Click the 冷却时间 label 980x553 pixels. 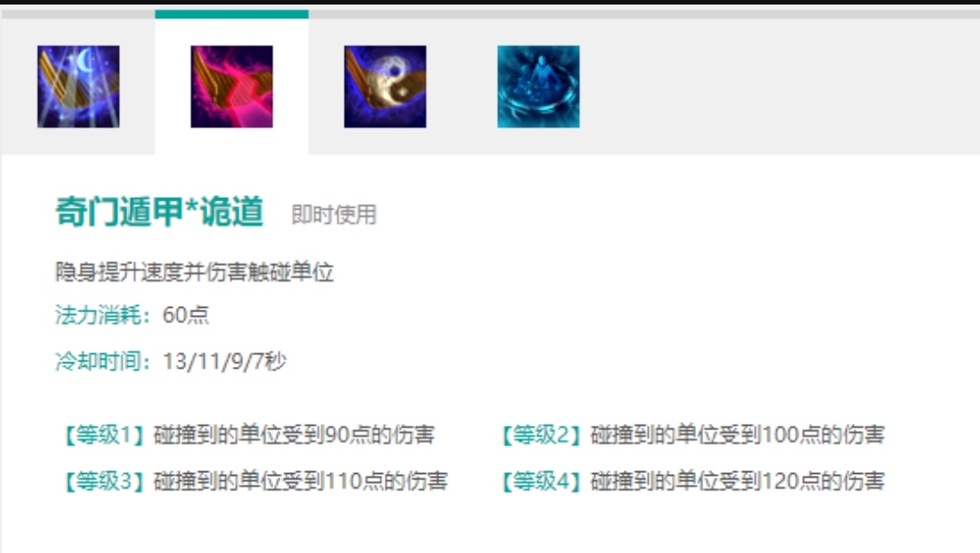[x=103, y=361]
